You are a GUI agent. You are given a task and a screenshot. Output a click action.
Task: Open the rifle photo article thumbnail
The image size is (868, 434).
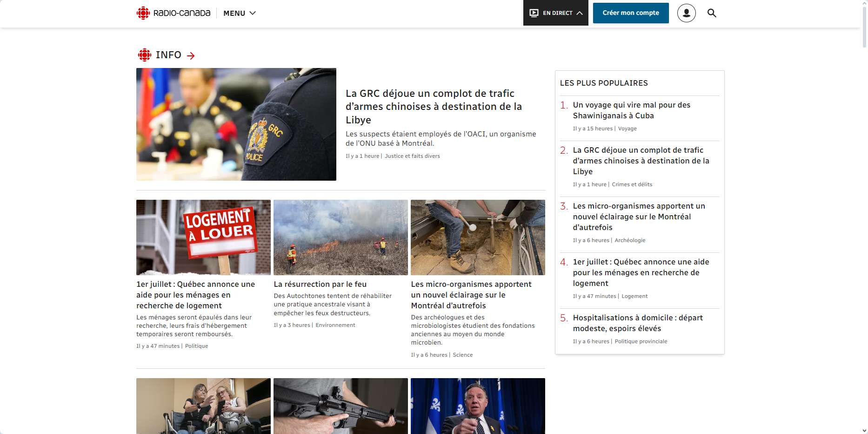pos(341,406)
